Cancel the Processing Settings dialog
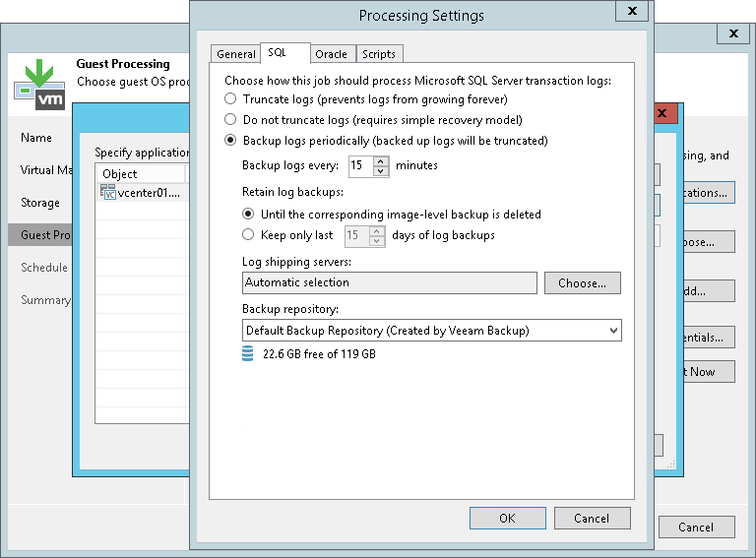756x558 pixels. (592, 518)
